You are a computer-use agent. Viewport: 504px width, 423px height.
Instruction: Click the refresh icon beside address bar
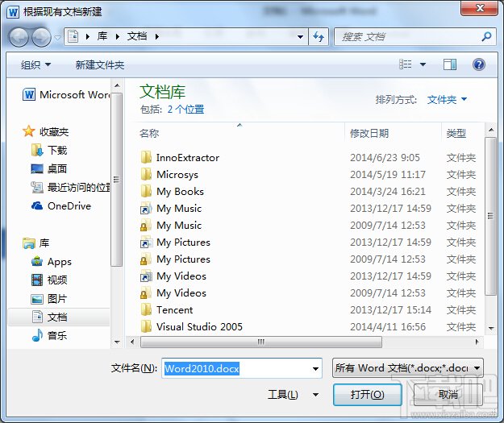click(x=319, y=36)
